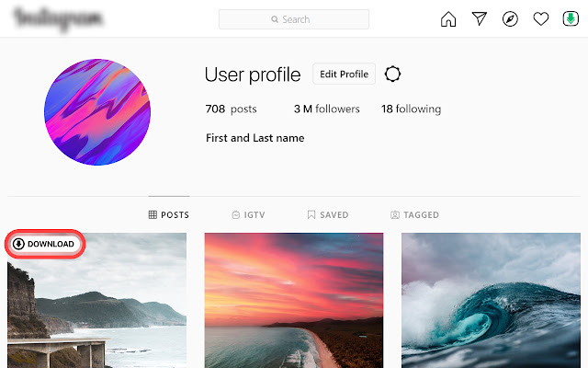The height and width of the screenshot is (368, 588).
Task: Click the Search input field
Action: [x=294, y=19]
